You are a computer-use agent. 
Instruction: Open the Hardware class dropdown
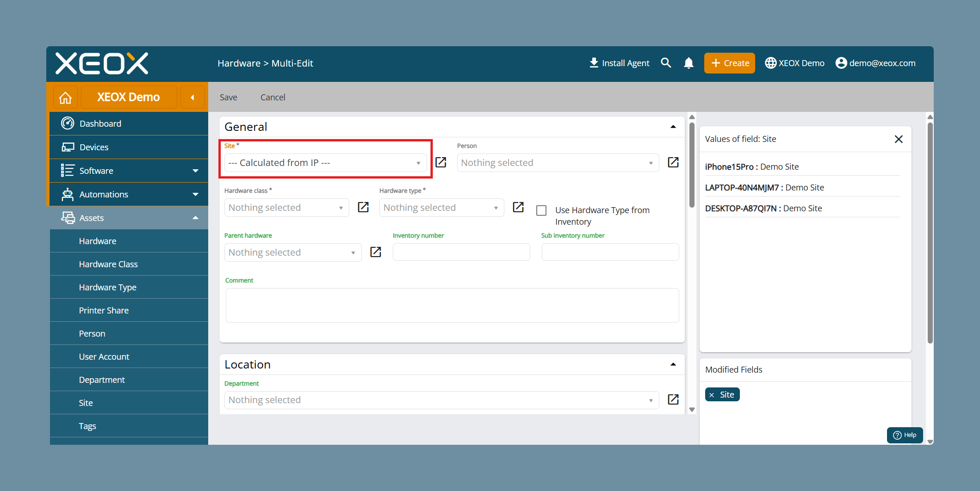286,208
